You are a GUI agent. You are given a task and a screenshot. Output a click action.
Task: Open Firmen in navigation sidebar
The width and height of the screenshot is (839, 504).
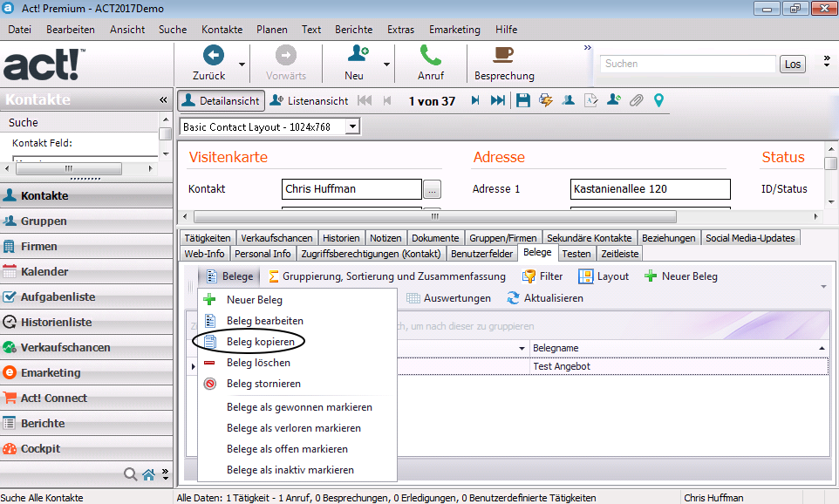(86, 246)
